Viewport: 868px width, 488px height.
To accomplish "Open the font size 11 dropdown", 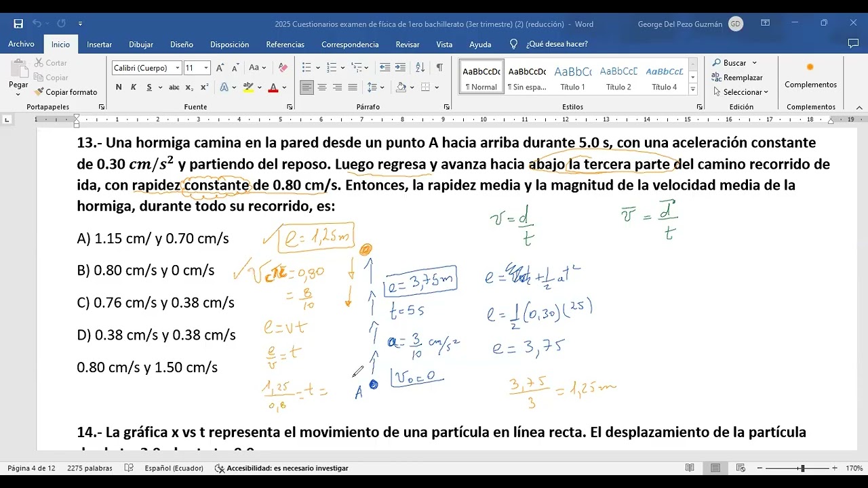I will pos(207,68).
